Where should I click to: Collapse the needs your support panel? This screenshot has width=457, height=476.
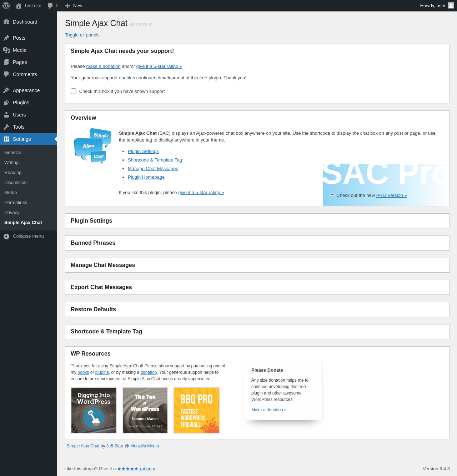[257, 51]
